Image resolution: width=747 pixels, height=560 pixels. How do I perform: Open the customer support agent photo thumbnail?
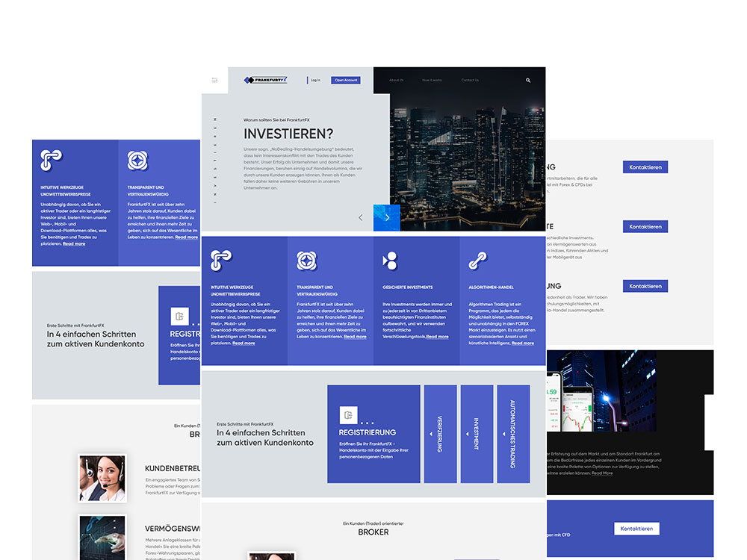point(102,478)
